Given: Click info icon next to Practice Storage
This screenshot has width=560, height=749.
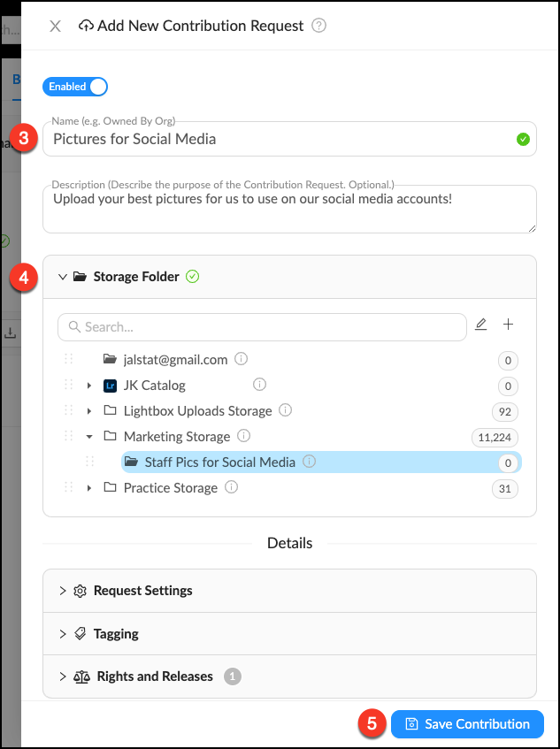Looking at the screenshot, I should (x=231, y=487).
